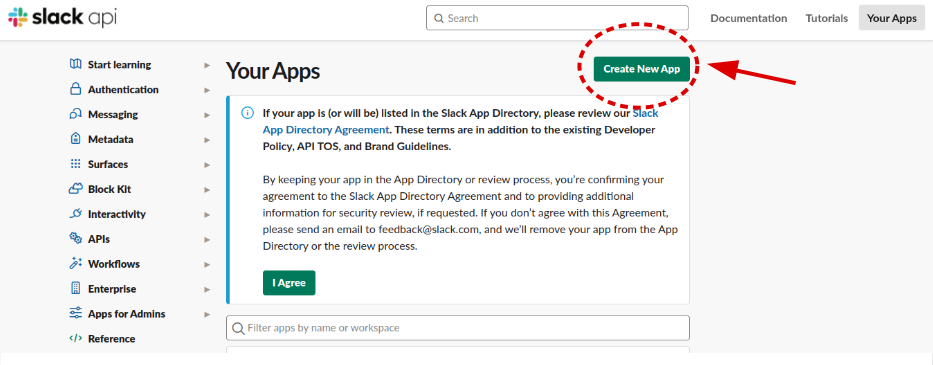933x365 pixels.
Task: Select Reference in sidebar
Action: (111, 339)
